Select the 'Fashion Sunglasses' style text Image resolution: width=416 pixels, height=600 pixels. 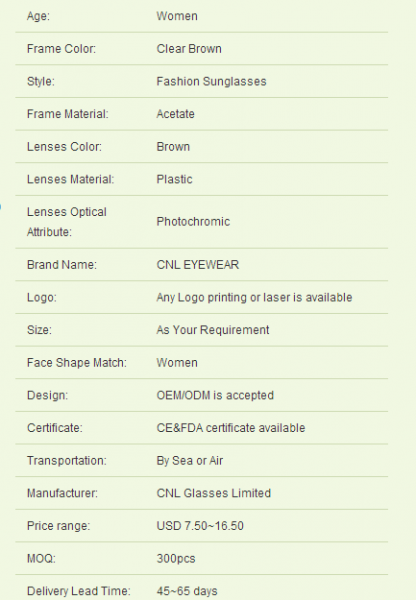[x=211, y=81]
